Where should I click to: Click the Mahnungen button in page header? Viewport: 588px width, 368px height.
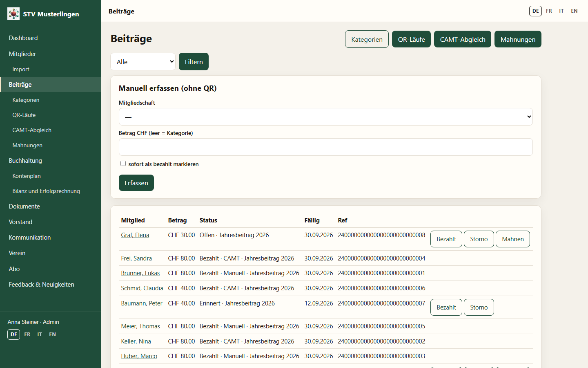(518, 39)
